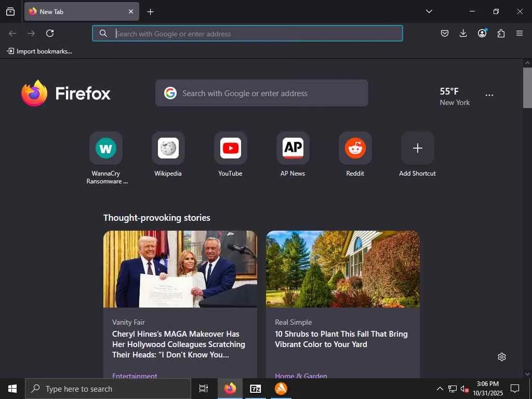Open the Save to Pocket icon
The width and height of the screenshot is (532, 399).
[x=445, y=33]
